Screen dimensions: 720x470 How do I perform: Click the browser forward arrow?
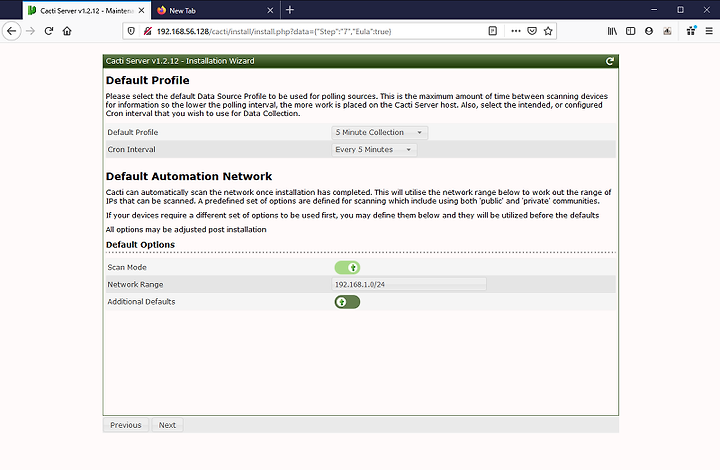click(30, 31)
